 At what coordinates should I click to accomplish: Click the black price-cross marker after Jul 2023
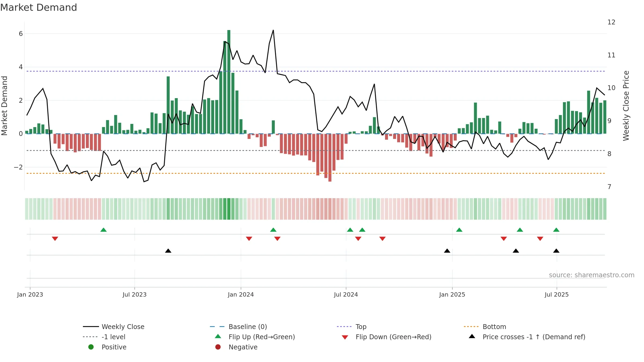click(168, 251)
